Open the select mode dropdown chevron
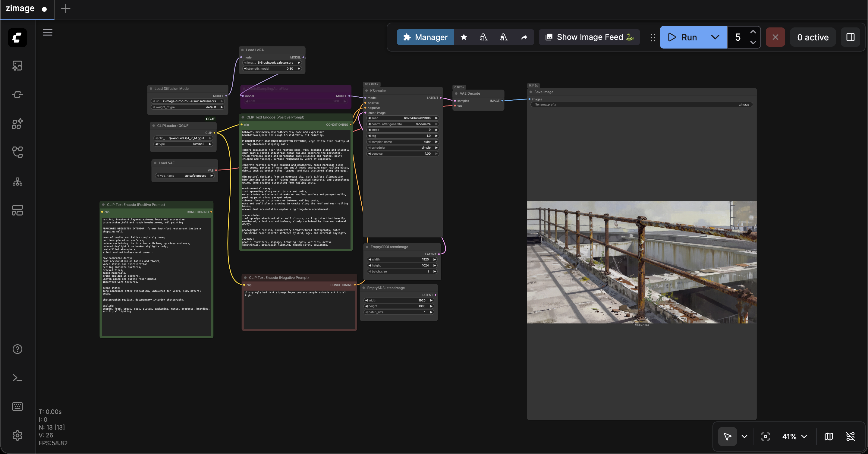This screenshot has width=868, height=454. click(744, 437)
